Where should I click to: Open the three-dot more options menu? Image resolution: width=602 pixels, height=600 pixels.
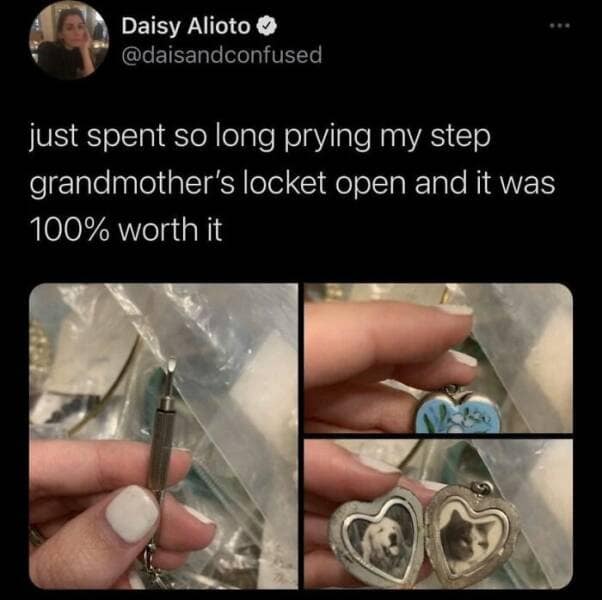[560, 26]
